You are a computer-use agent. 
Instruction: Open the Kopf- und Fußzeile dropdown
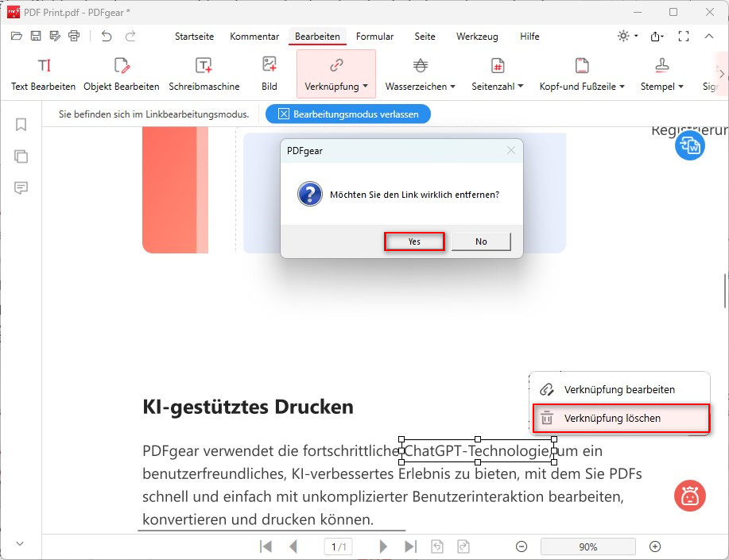click(581, 71)
